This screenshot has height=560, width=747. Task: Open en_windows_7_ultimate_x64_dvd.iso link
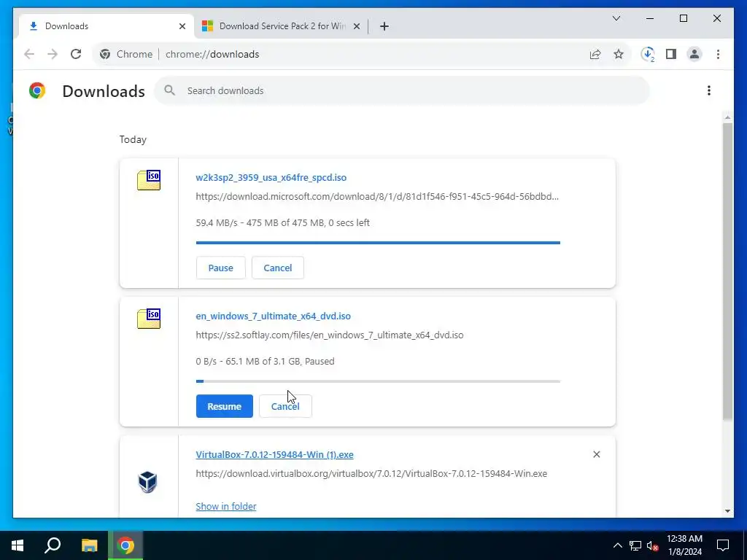point(273,316)
